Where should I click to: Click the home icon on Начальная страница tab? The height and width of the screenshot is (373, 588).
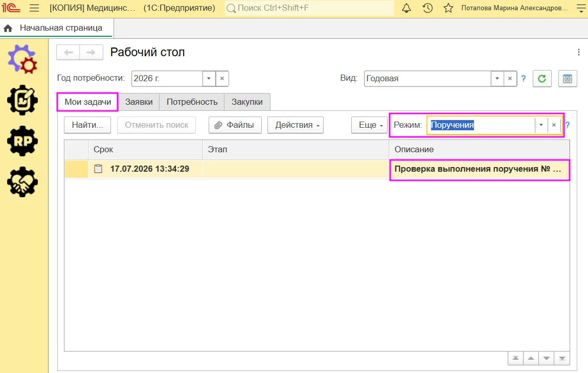click(8, 28)
